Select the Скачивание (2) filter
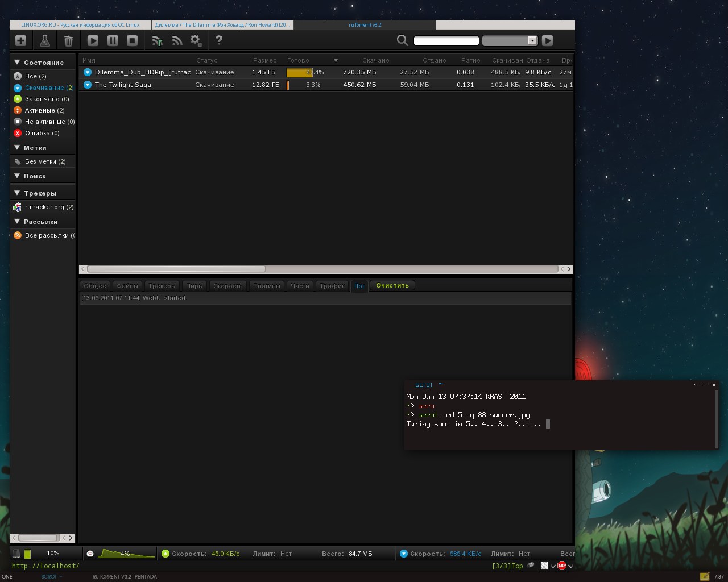This screenshot has height=582, width=728. [44, 88]
